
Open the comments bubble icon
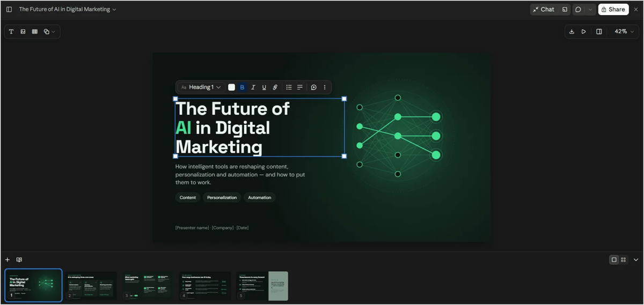578,9
